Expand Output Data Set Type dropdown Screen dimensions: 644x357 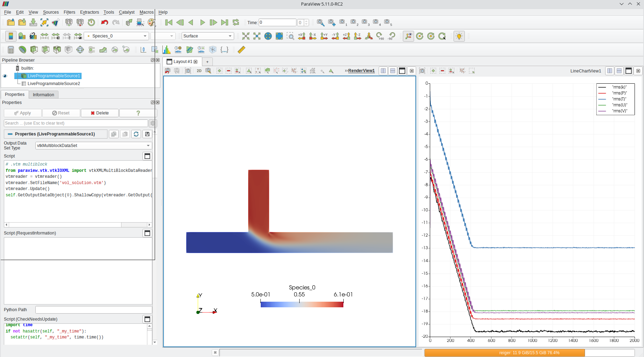pos(93,146)
